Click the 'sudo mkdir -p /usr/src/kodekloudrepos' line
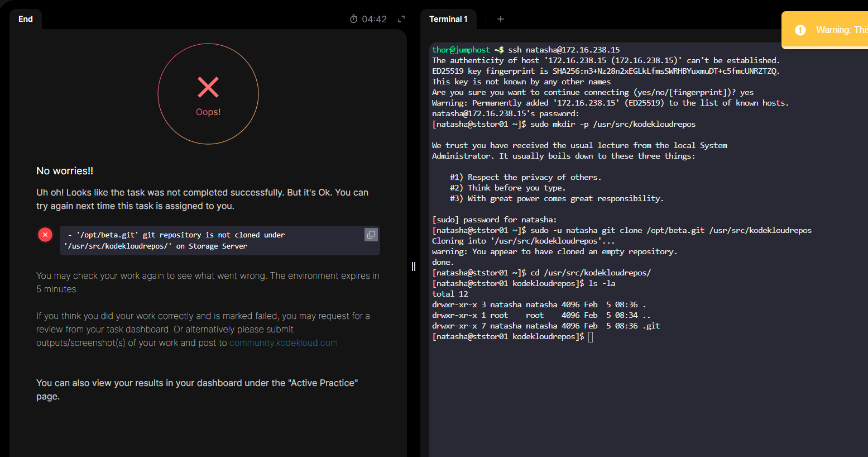868x457 pixels. [564, 124]
